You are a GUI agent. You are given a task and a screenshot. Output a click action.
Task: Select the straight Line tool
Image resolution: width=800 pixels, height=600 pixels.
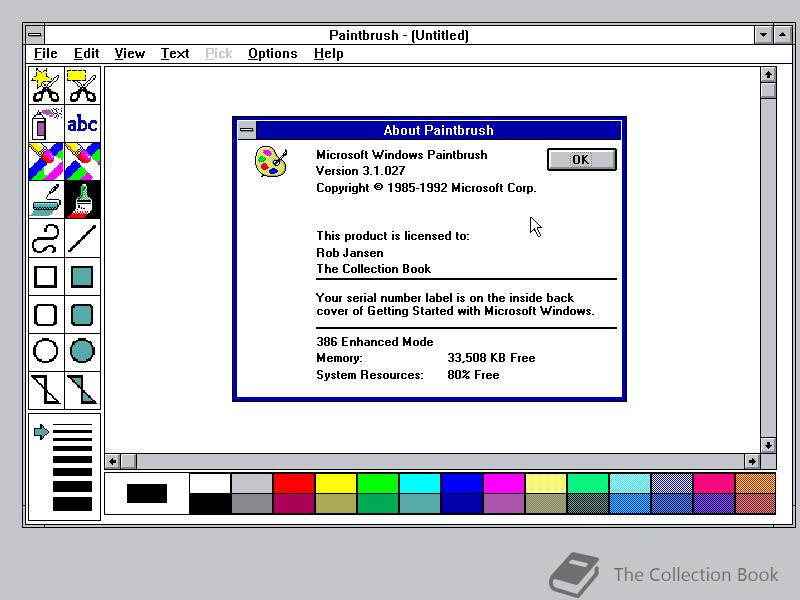click(83, 238)
